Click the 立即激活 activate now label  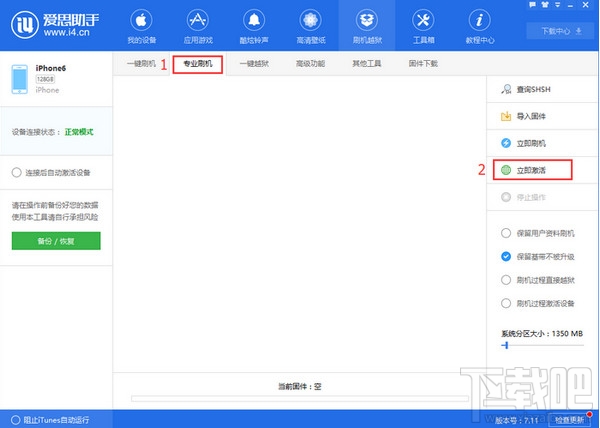click(531, 170)
